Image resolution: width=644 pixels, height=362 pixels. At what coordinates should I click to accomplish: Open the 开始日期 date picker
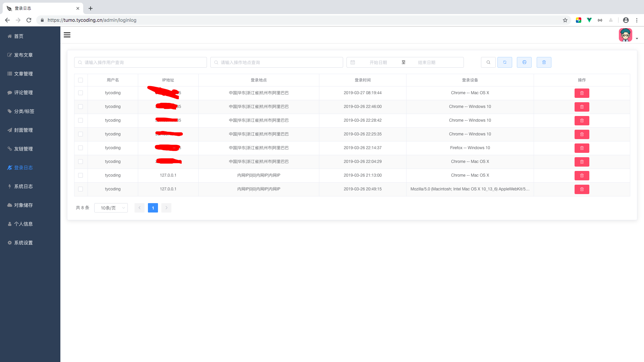tap(378, 62)
